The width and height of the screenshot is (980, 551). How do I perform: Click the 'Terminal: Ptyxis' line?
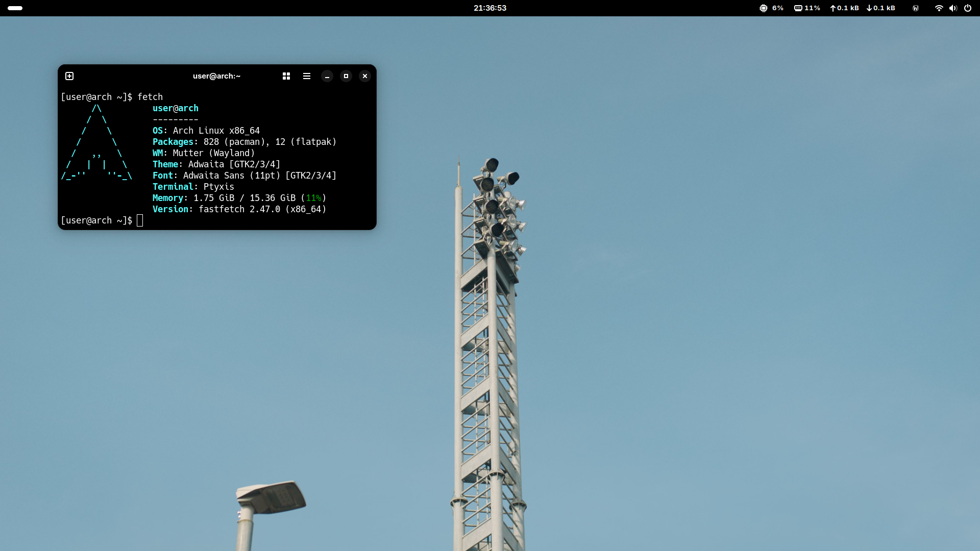[x=193, y=187]
